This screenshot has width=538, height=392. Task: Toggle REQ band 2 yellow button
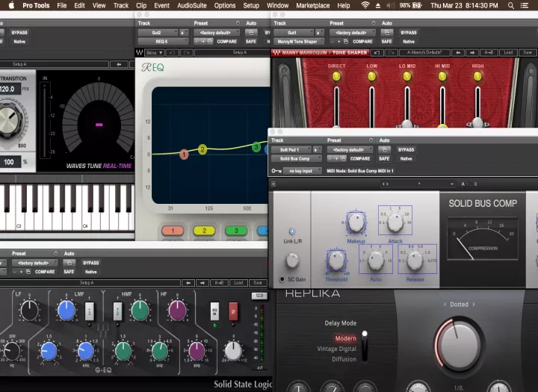(204, 231)
